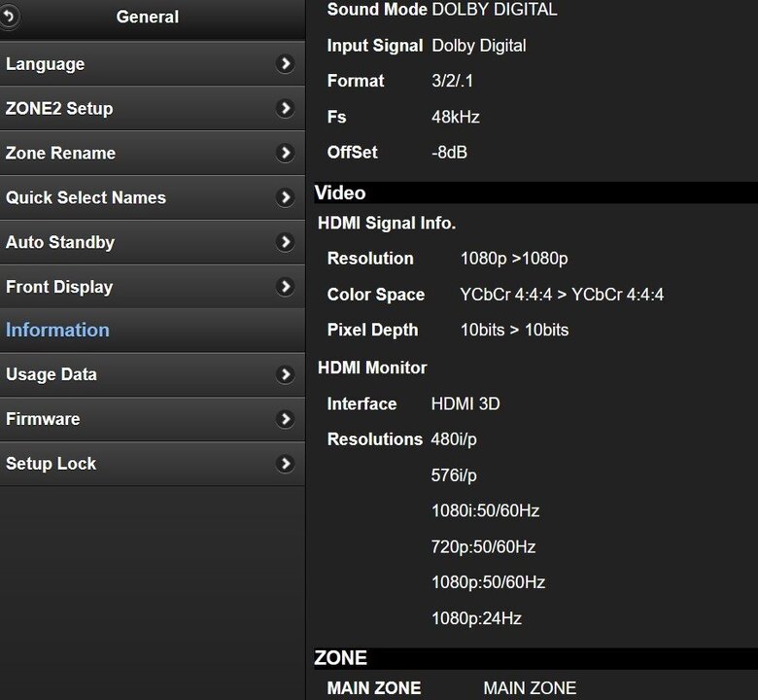Click the 480i/p resolution entry
This screenshot has height=700, width=758.
[x=454, y=439]
